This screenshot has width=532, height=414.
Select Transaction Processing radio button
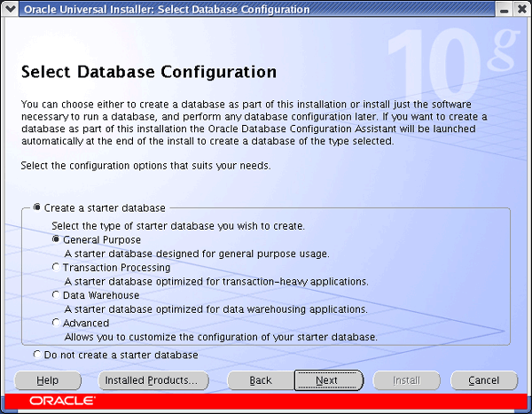(x=56, y=267)
